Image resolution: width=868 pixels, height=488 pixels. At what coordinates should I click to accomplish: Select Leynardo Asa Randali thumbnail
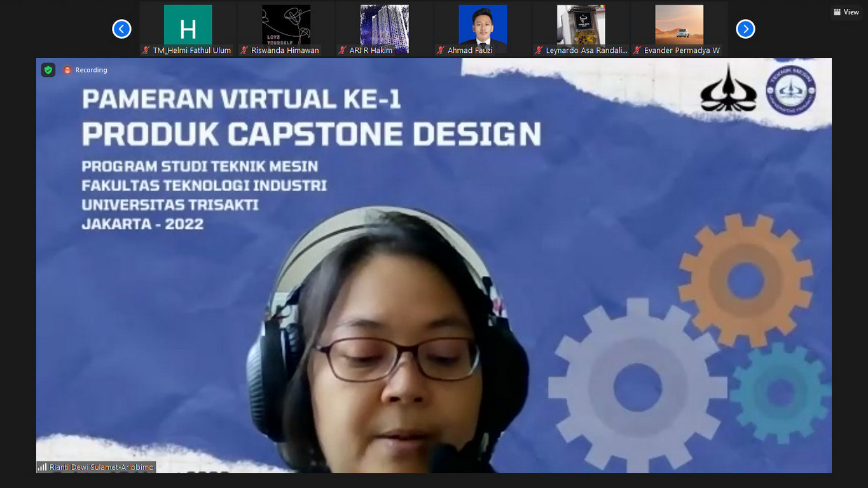click(x=581, y=29)
